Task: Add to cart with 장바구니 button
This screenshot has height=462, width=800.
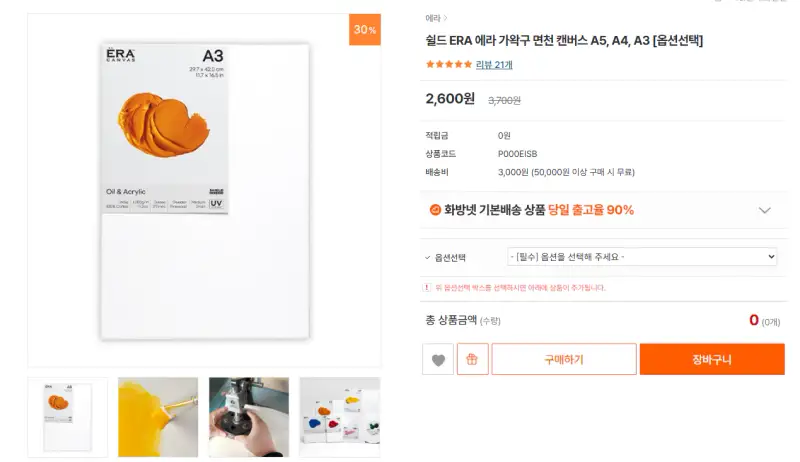Action: click(x=712, y=360)
